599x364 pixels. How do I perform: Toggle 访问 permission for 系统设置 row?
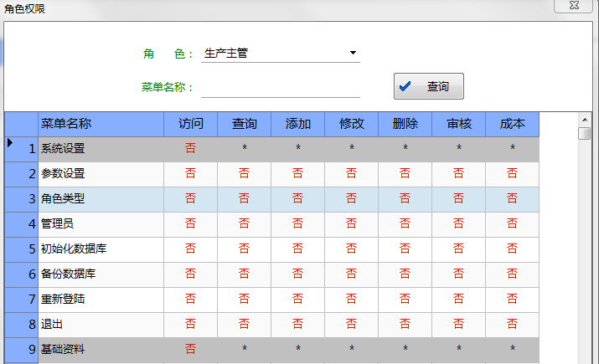191,149
